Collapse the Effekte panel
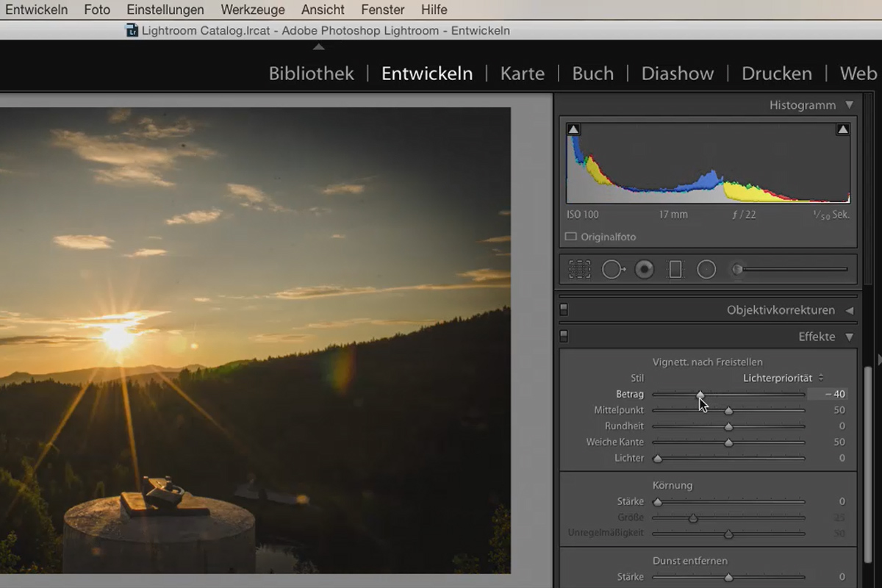The height and width of the screenshot is (588, 882). 850,337
